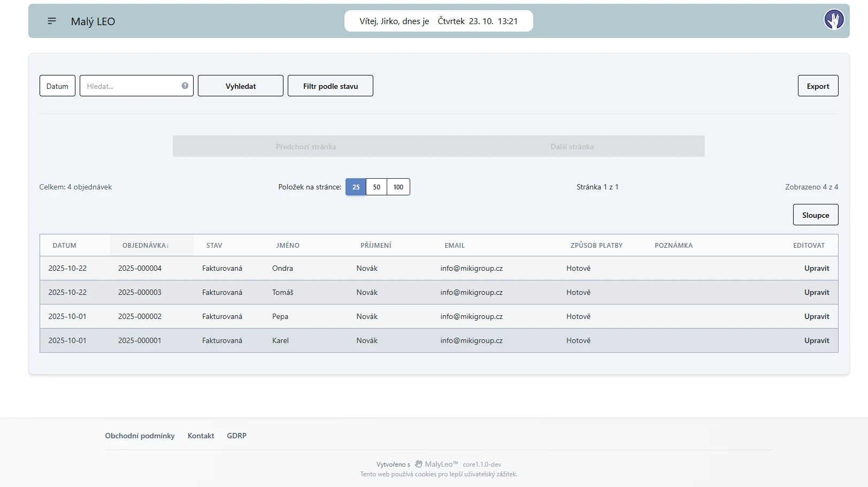The height and width of the screenshot is (487, 868).
Task: Sort table by Objednávka column header
Action: coord(145,245)
